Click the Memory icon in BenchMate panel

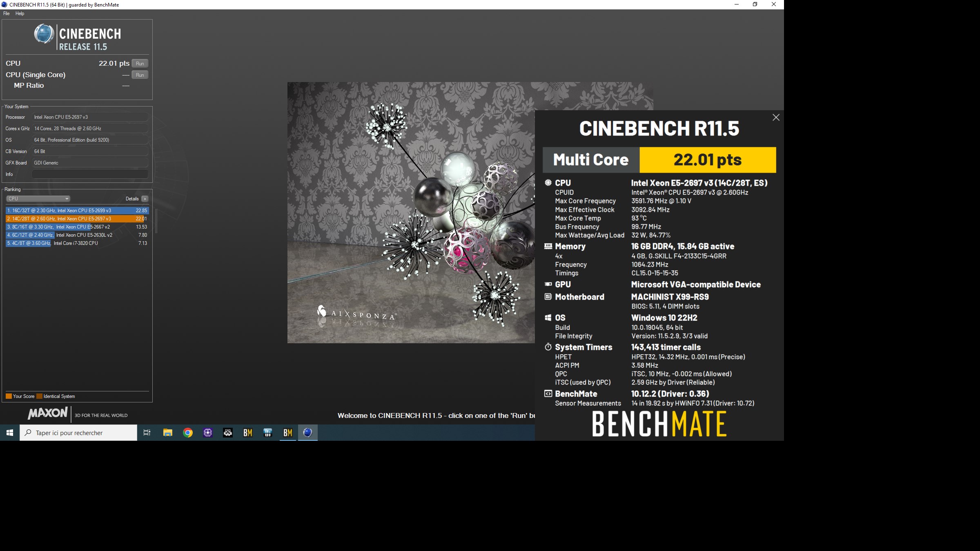tap(548, 246)
